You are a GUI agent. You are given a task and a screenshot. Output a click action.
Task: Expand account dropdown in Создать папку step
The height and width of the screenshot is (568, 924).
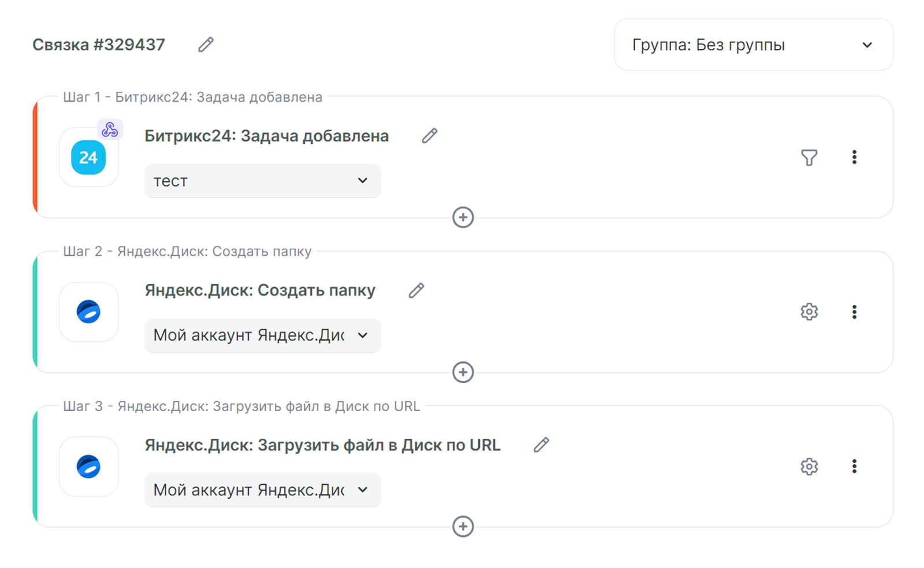click(262, 335)
